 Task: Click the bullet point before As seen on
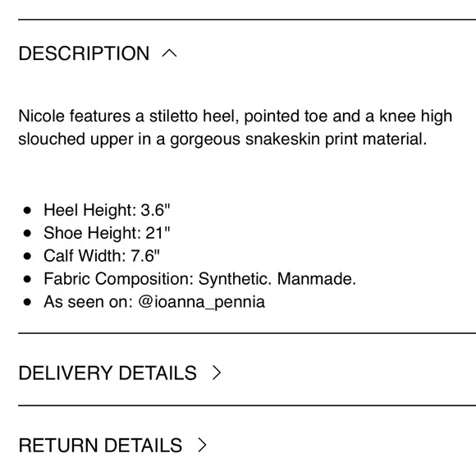pyautogui.click(x=27, y=302)
